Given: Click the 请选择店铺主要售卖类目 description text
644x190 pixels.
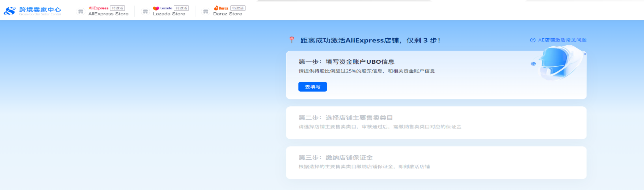Looking at the screenshot, I should [x=380, y=127].
